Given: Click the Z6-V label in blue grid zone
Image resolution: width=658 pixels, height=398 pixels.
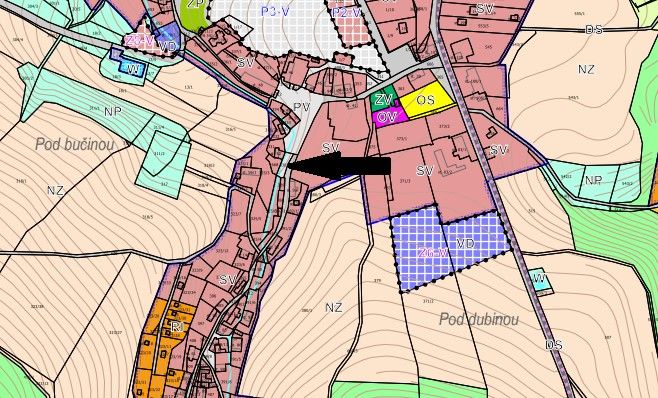Looking at the screenshot, I should click(432, 252).
